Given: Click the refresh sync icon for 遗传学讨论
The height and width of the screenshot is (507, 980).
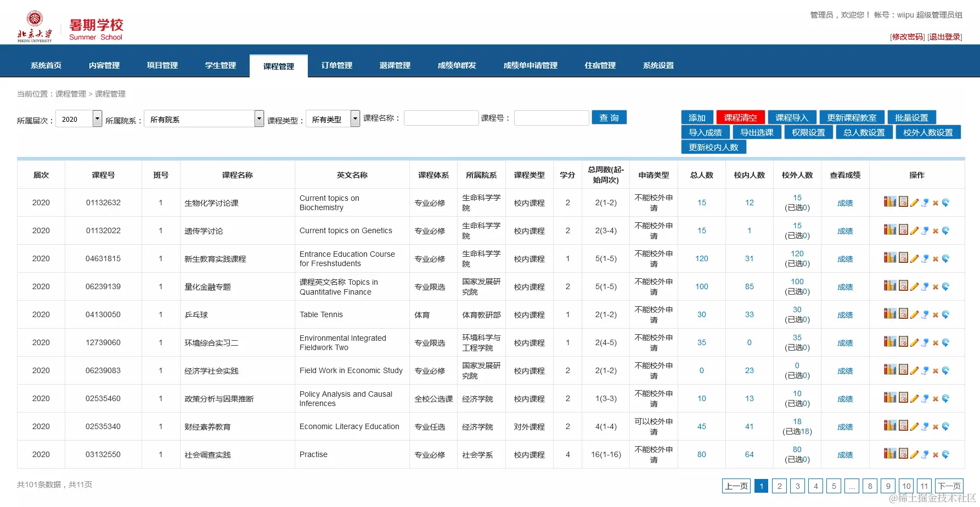Looking at the screenshot, I should point(945,230).
